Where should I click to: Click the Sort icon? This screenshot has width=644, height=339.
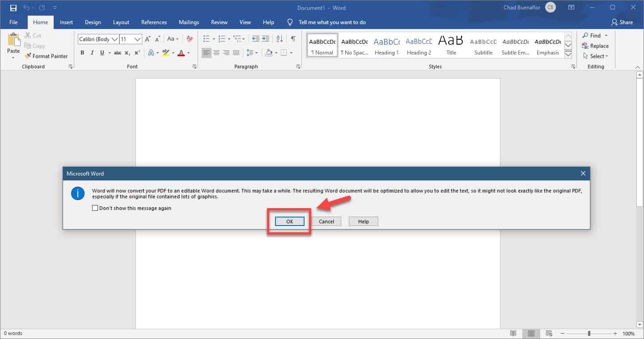tap(280, 39)
